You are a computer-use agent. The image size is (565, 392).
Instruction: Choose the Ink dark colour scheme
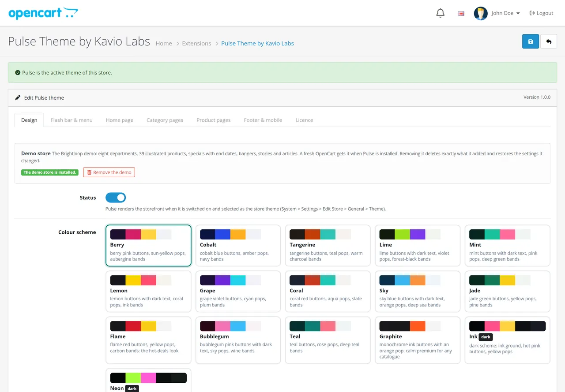[x=507, y=340]
